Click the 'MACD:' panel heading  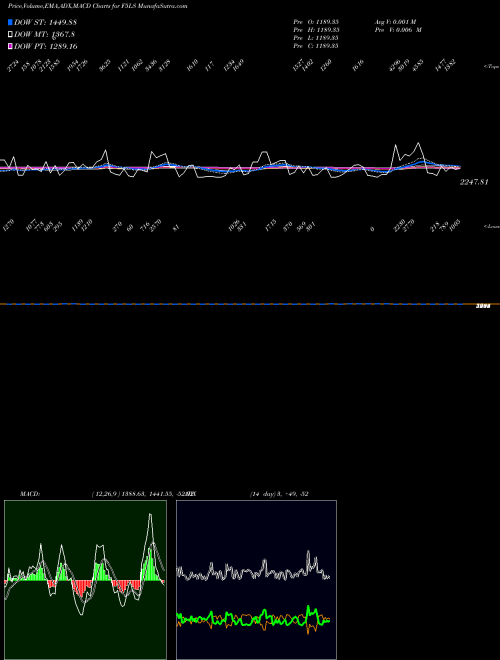coord(30,494)
